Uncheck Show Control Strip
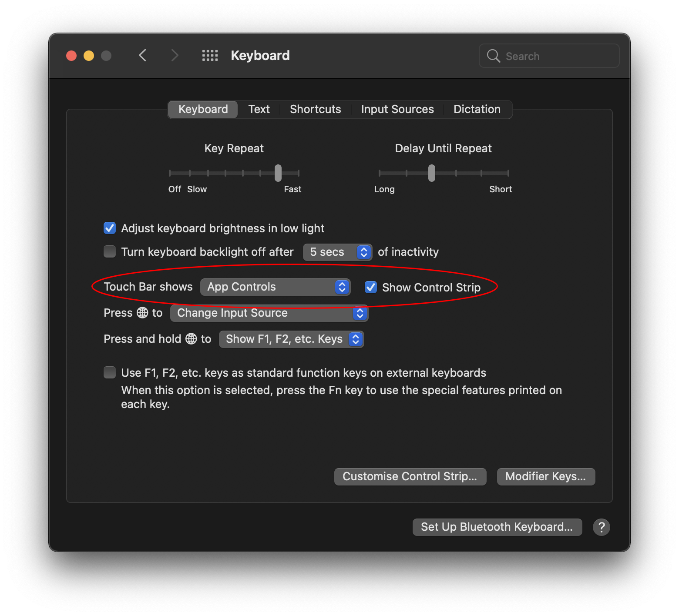 click(371, 287)
